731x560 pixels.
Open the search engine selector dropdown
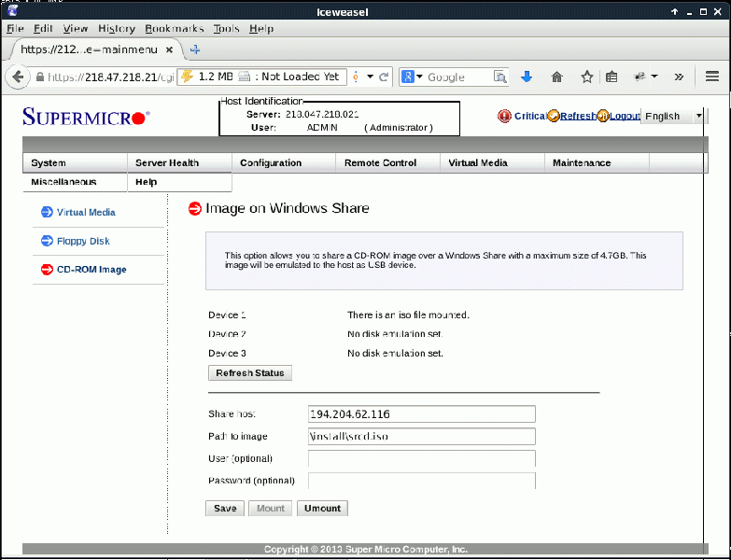pos(413,77)
